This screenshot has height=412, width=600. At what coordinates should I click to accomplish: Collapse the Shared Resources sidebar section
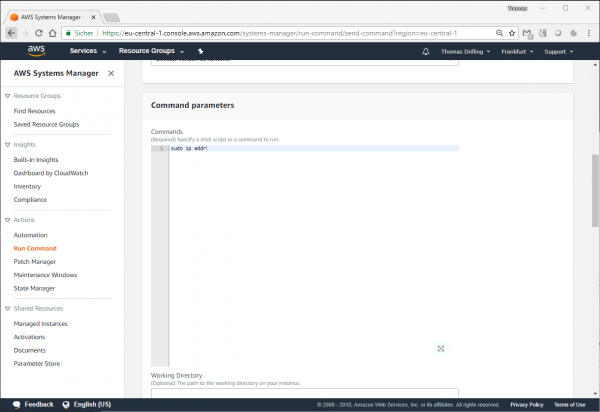[x=8, y=309]
